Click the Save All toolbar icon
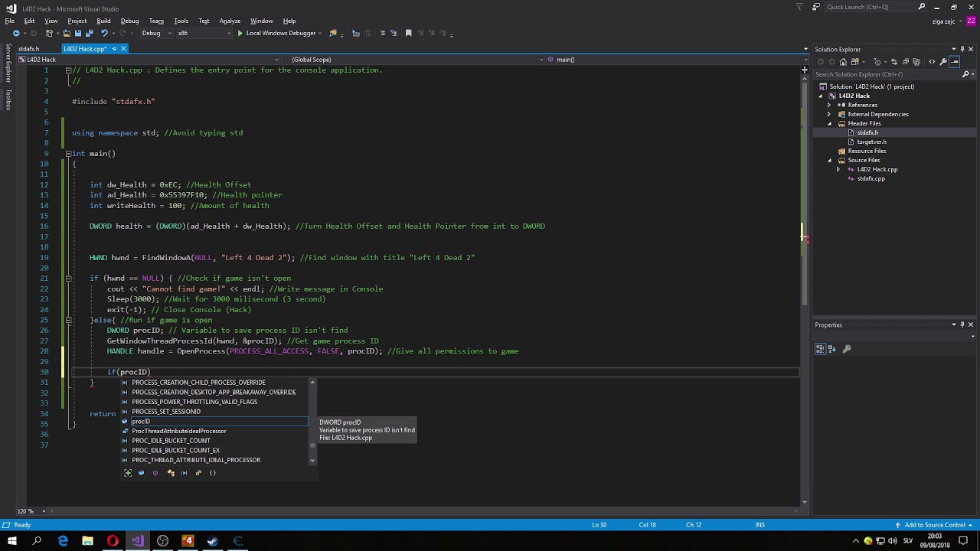980x551 pixels. (x=89, y=34)
